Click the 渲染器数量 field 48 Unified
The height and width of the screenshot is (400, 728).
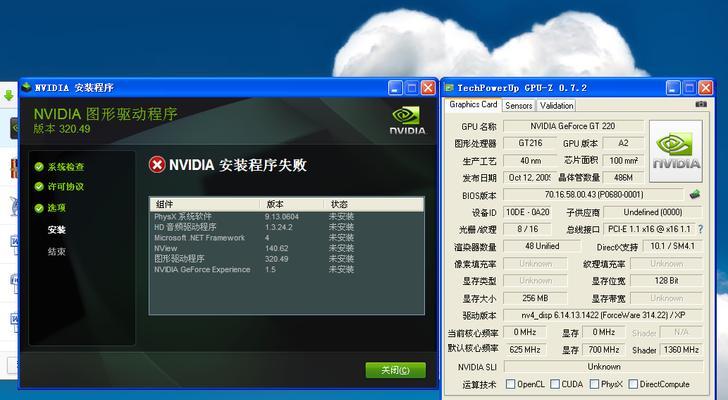pos(542,246)
